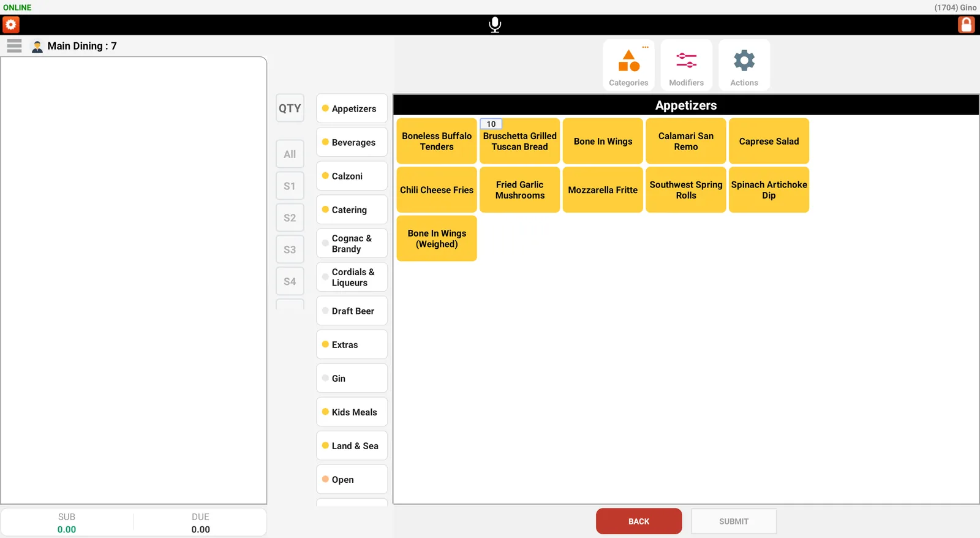This screenshot has width=980, height=538.
Task: Add Spinach Artichoke Dip item
Action: coord(769,190)
